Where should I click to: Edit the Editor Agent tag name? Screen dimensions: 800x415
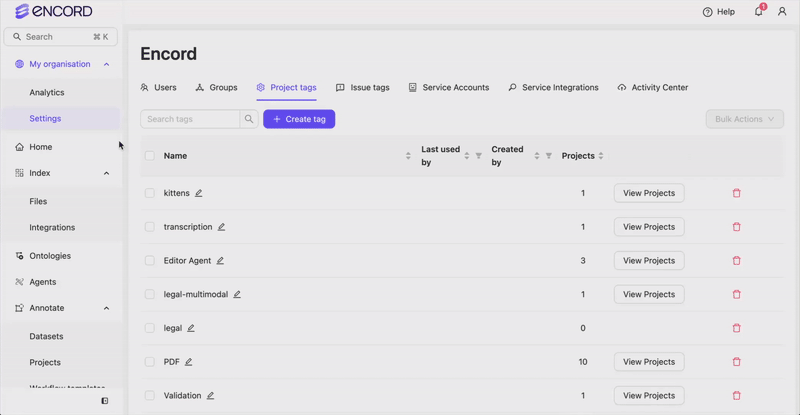220,260
